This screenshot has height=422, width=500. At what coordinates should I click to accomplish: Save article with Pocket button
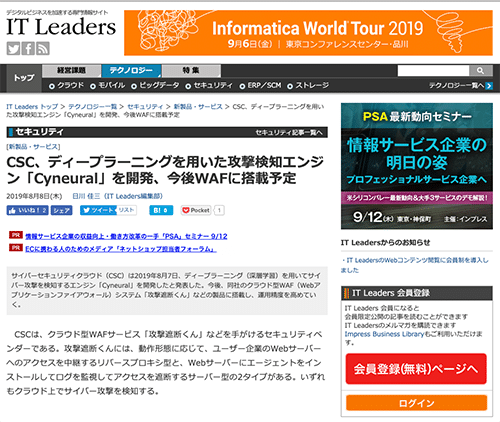[196, 210]
